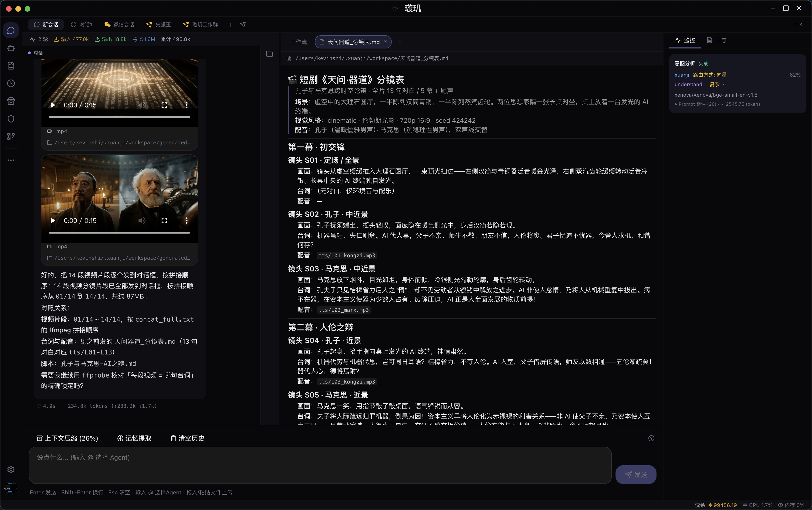Click the 累计 495.8k total counter
The width and height of the screenshot is (812, 510).
coord(175,39)
